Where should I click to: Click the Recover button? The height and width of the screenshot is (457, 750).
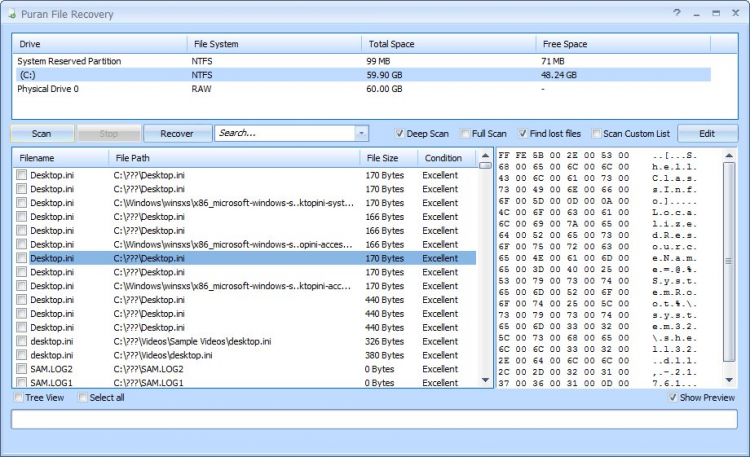click(x=176, y=133)
